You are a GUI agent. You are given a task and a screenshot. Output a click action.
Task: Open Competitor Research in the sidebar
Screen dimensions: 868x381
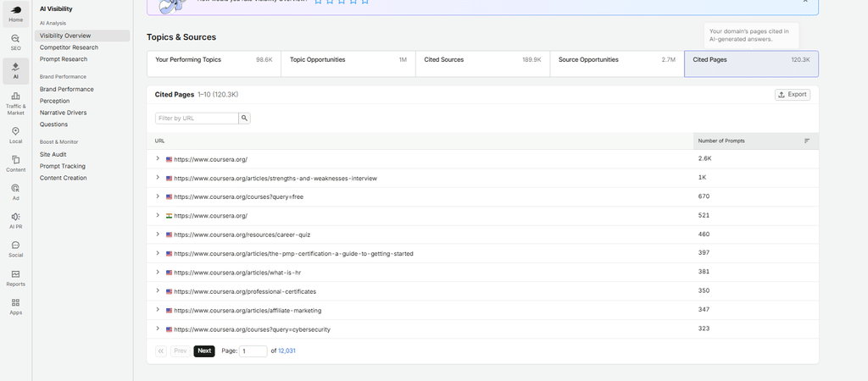pyautogui.click(x=69, y=47)
